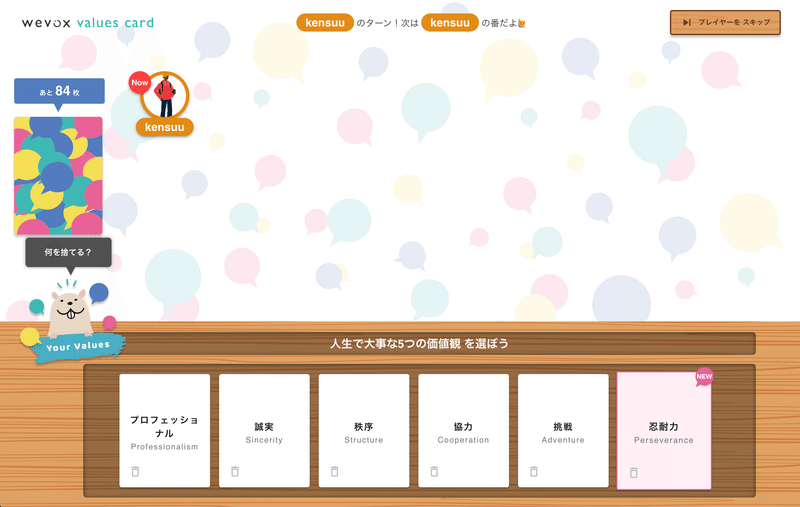Select the 協力 Cooperation card
The image size is (800, 507).
point(463,430)
